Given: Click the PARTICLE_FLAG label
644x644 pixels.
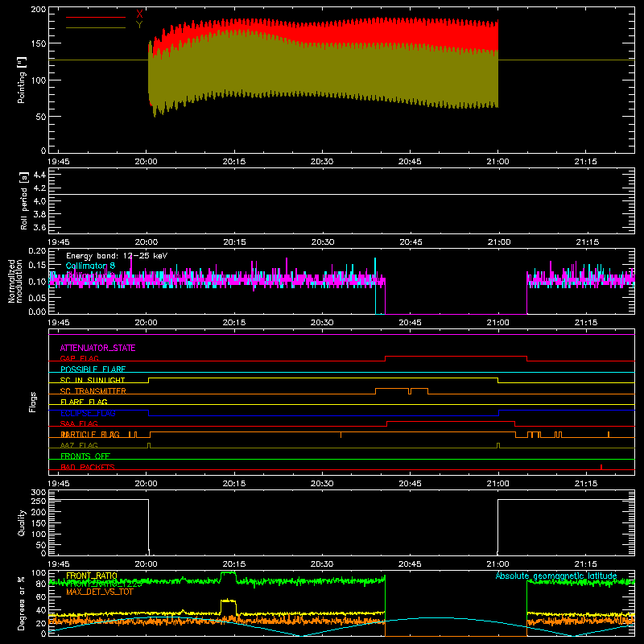Looking at the screenshot, I should point(90,435).
